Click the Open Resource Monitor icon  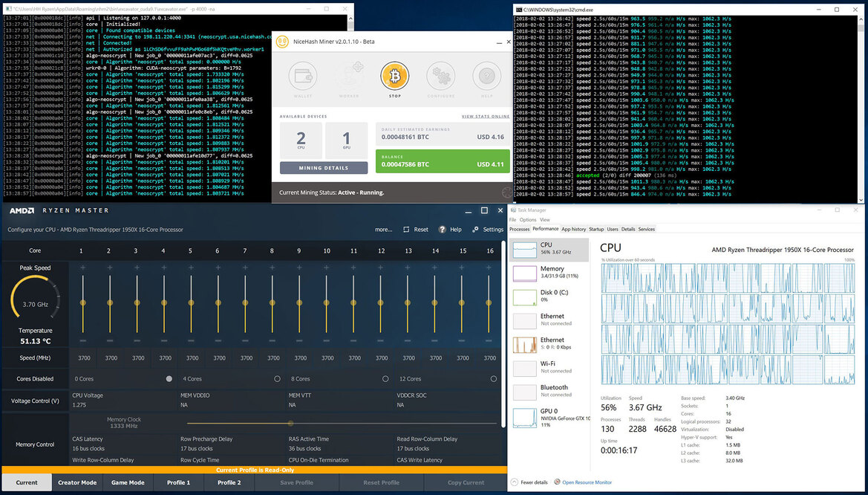[558, 482]
